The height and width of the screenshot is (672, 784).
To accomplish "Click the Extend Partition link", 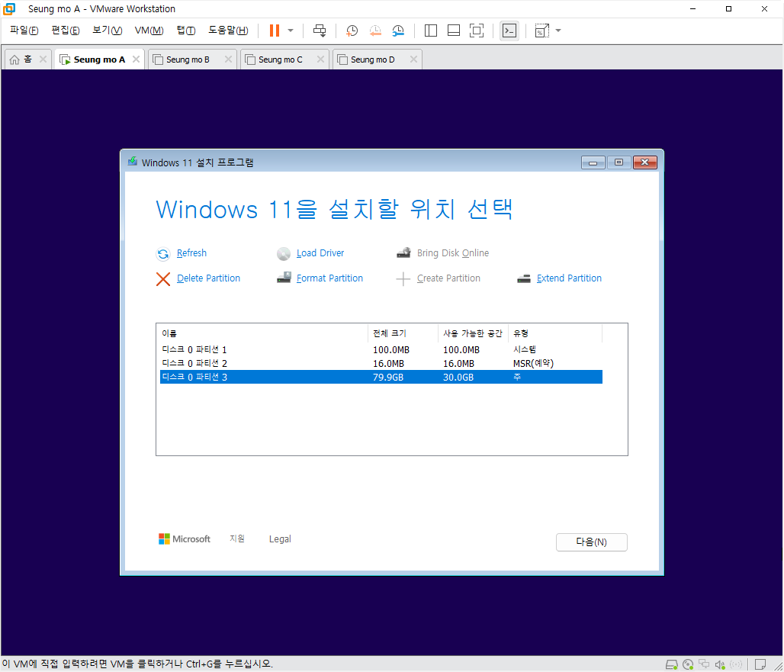I will click(569, 278).
